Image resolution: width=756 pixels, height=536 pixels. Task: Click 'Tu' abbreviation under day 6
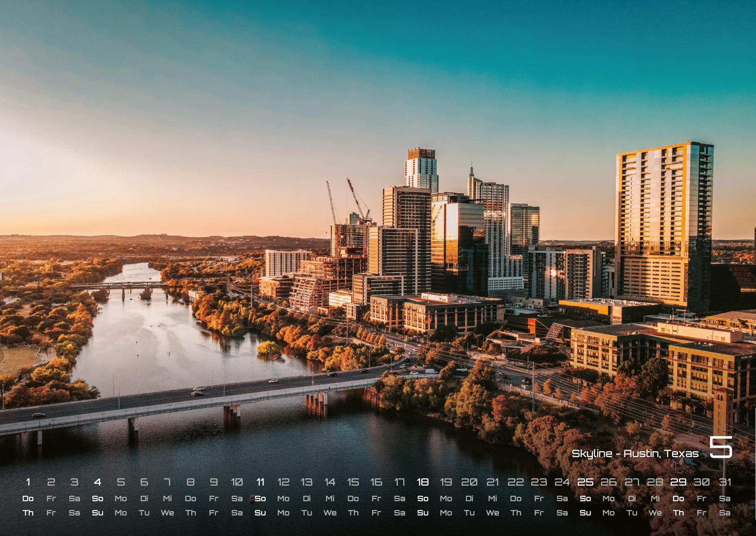pos(144,513)
